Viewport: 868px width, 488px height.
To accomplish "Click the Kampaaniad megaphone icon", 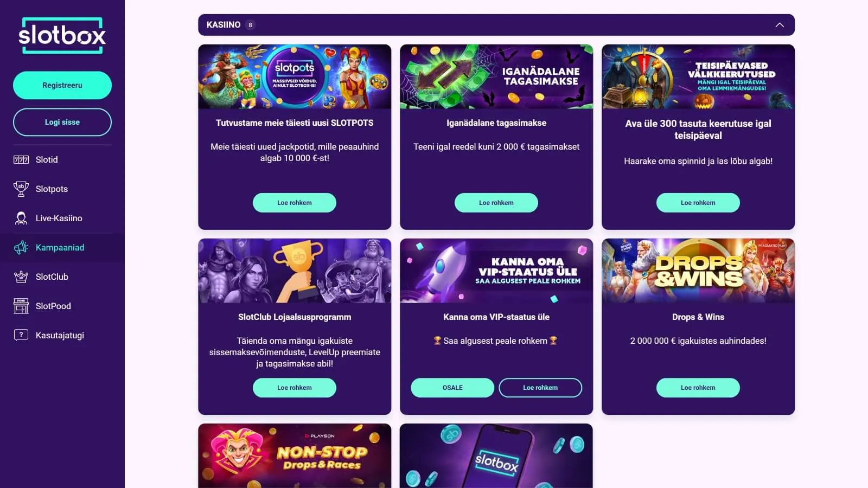I will (x=21, y=247).
